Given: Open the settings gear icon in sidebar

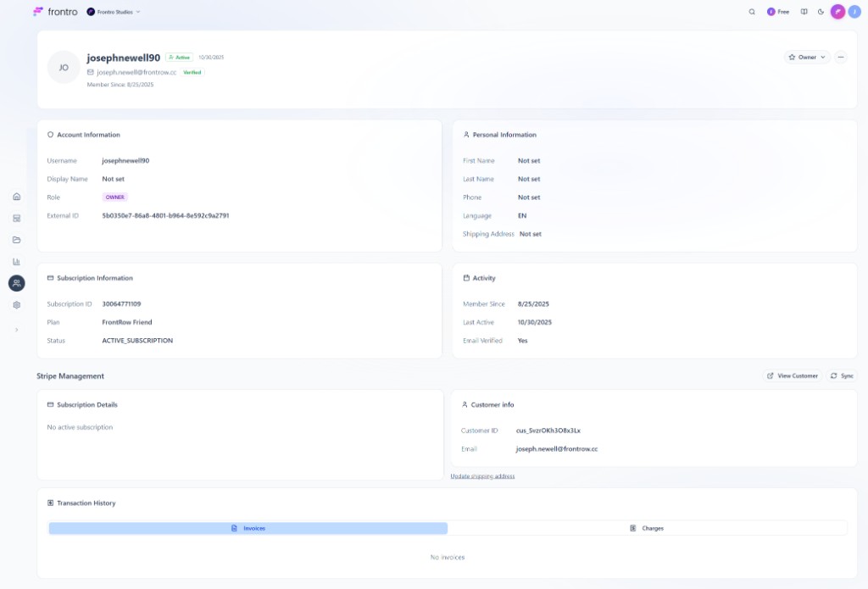Looking at the screenshot, I should click(x=16, y=303).
